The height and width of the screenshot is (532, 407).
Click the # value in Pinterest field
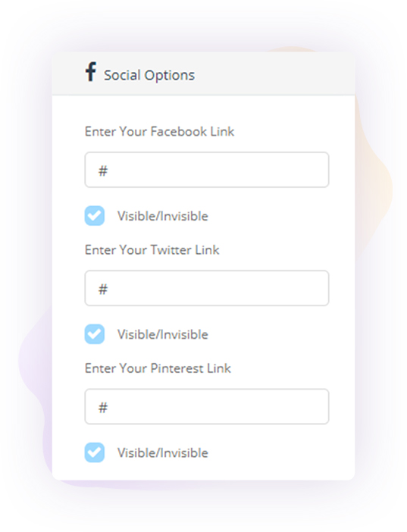tap(103, 408)
